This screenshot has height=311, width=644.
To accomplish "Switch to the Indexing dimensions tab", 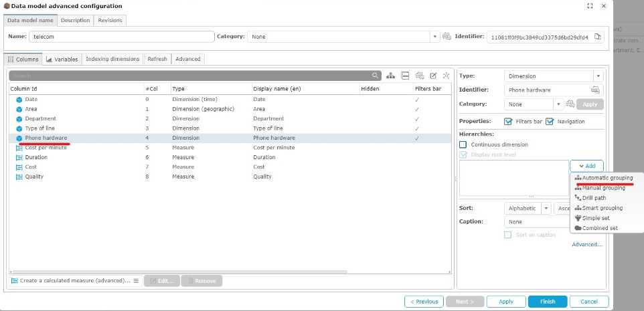I will [112, 59].
